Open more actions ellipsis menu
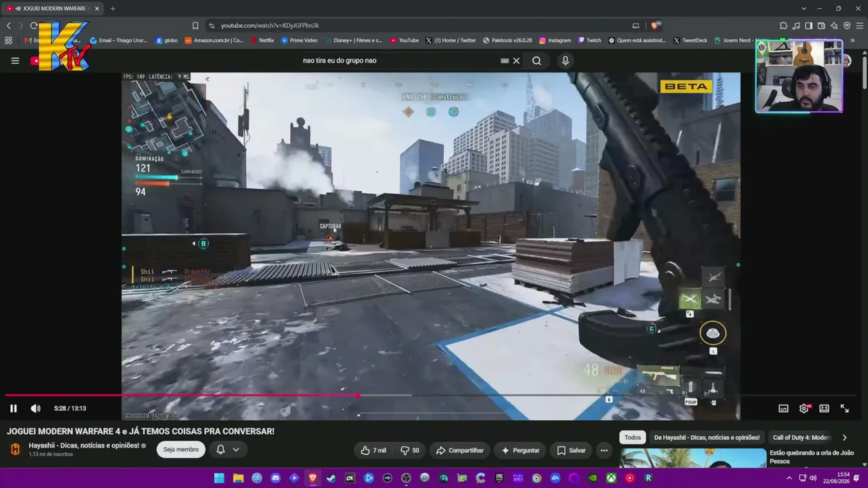The image size is (868, 488). [604, 450]
